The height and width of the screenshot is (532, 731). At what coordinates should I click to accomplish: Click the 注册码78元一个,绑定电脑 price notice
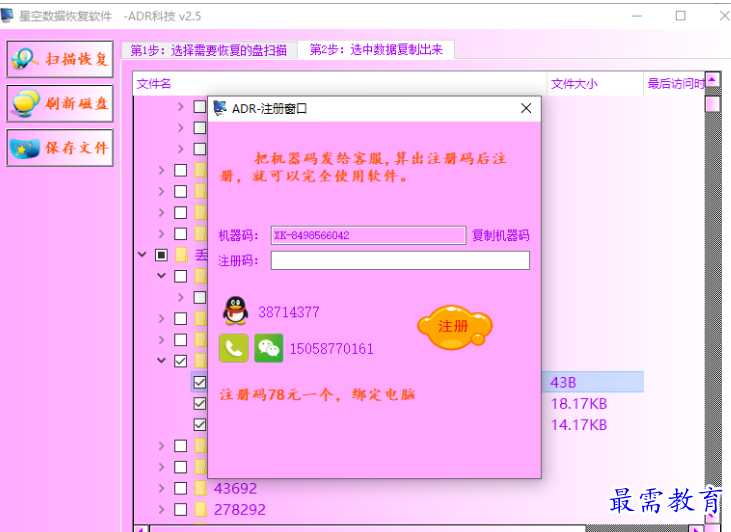(317, 395)
